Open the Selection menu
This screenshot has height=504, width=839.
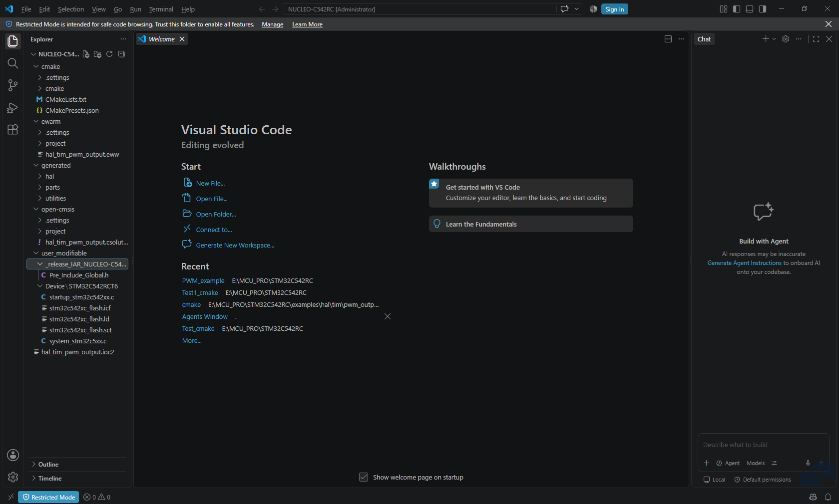(x=71, y=9)
